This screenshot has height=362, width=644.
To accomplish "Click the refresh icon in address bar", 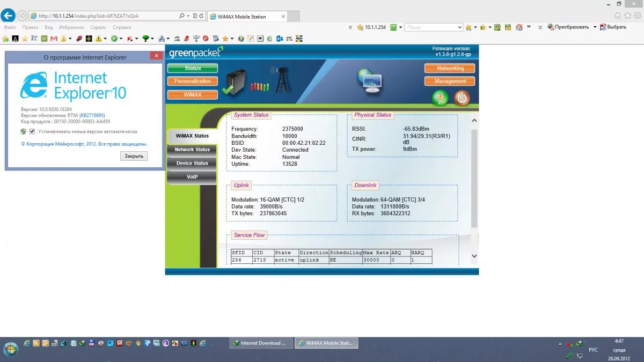I will click(201, 16).
